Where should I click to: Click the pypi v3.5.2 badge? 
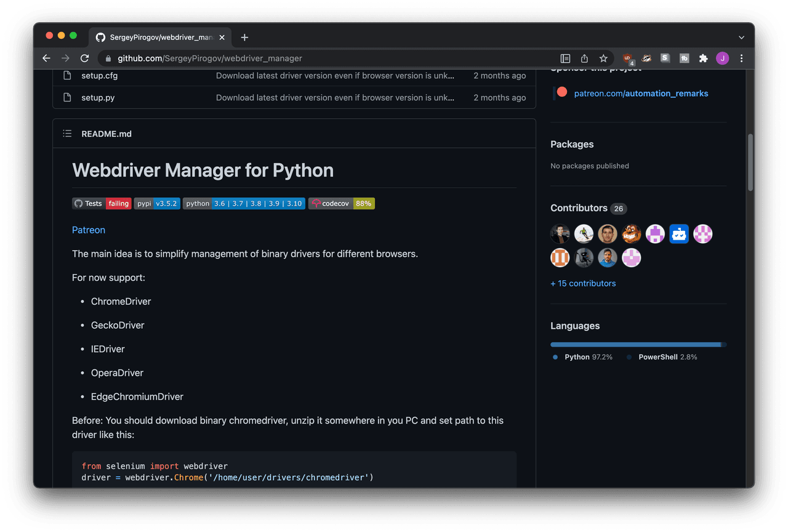(157, 203)
